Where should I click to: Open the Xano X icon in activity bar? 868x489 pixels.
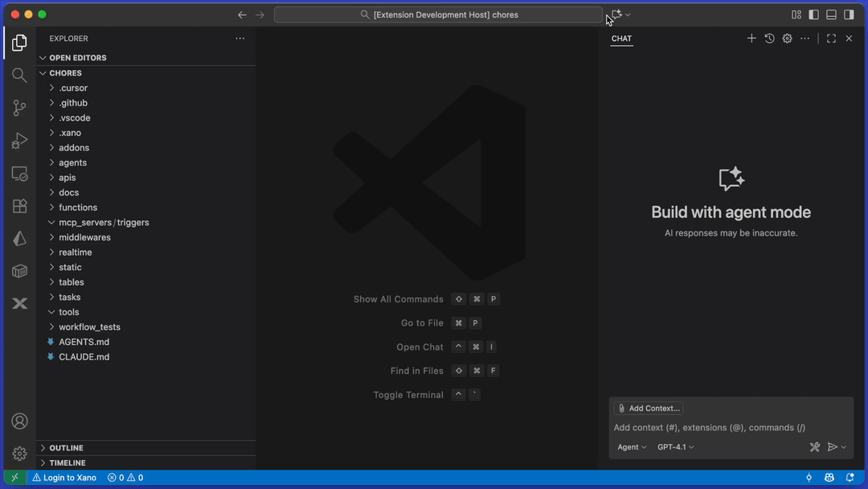click(x=19, y=303)
